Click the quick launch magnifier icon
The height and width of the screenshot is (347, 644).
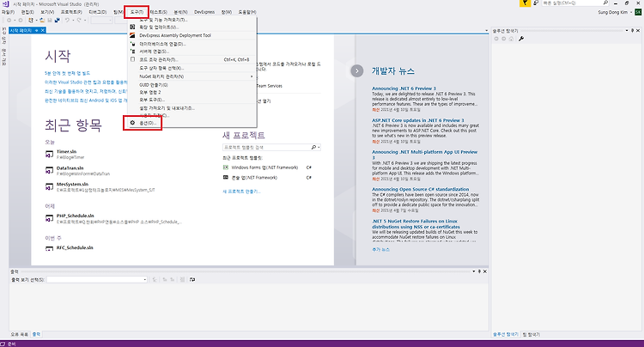pos(606,3)
